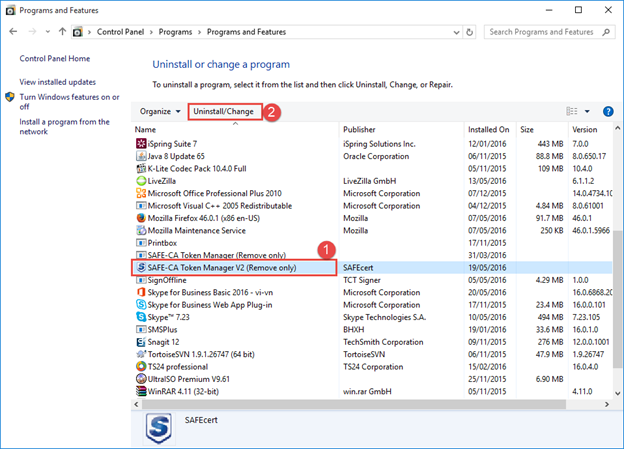624x449 pixels.
Task: Click the 19/05/2016 installed date cell
Action: click(x=487, y=267)
